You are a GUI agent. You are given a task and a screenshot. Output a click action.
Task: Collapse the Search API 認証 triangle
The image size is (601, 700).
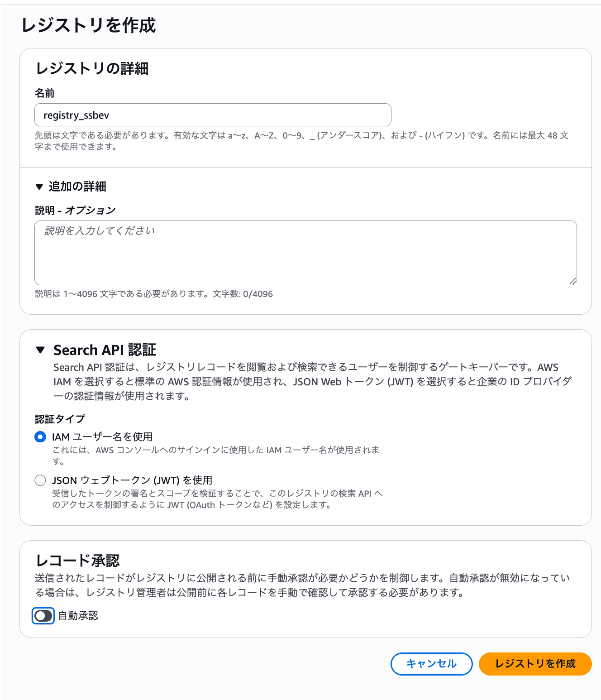coord(40,350)
